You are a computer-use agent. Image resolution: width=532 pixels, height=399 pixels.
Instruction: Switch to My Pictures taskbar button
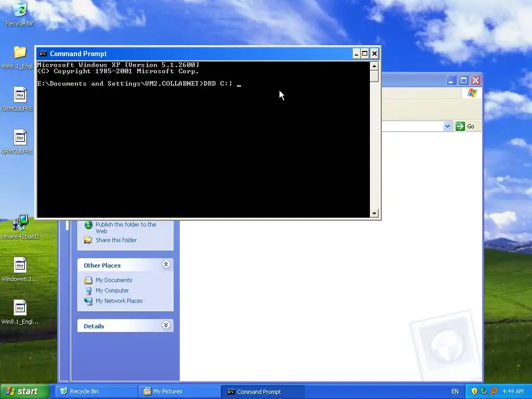(179, 391)
